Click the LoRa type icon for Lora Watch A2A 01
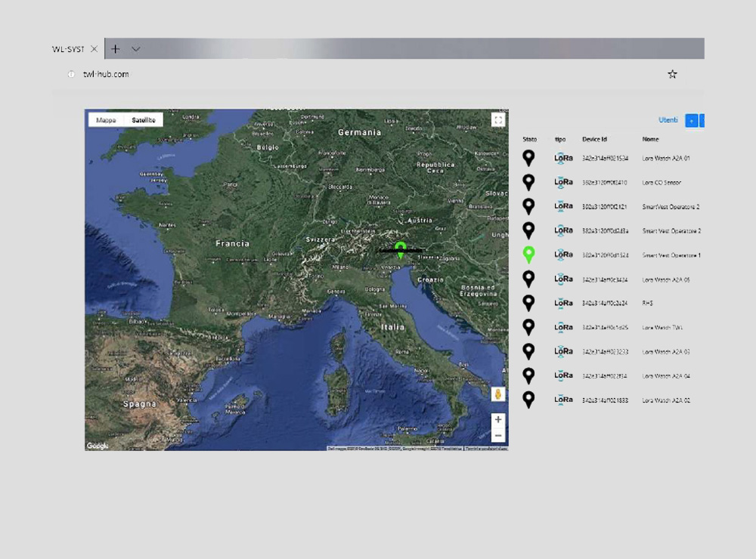Viewport: 756px width, 559px height. point(563,159)
